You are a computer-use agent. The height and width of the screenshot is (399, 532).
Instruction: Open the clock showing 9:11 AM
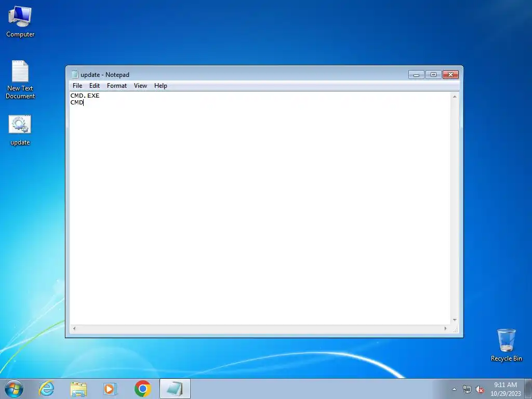505,389
